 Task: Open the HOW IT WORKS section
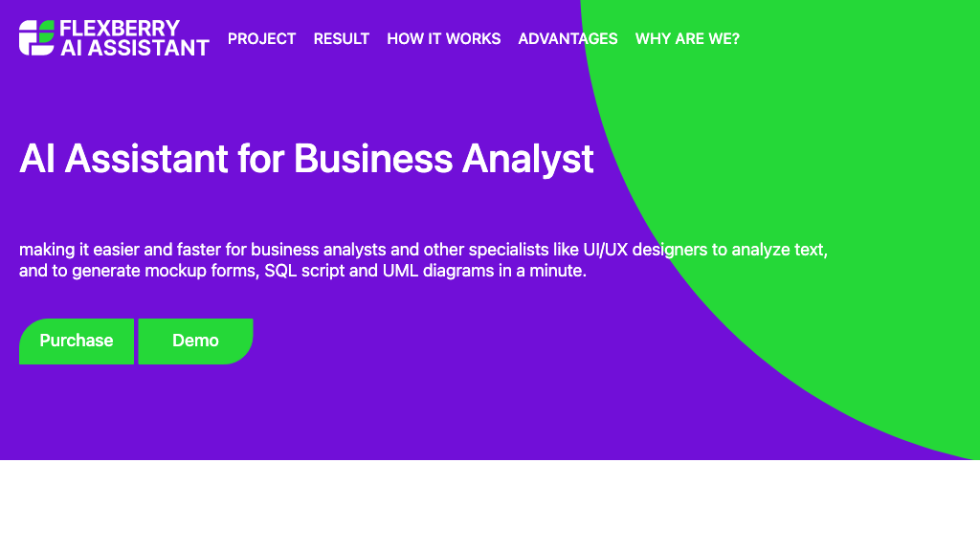coord(443,39)
